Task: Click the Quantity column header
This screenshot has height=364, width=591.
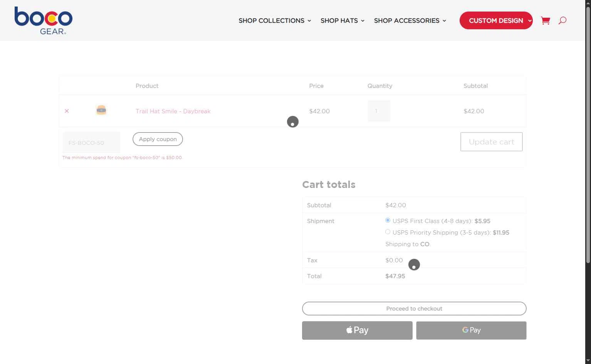Action: pyautogui.click(x=380, y=86)
